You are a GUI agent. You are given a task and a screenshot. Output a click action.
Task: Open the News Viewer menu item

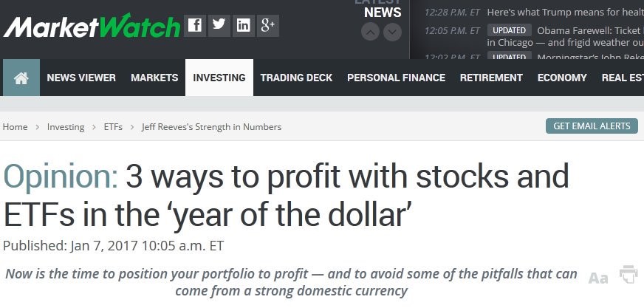click(x=81, y=78)
